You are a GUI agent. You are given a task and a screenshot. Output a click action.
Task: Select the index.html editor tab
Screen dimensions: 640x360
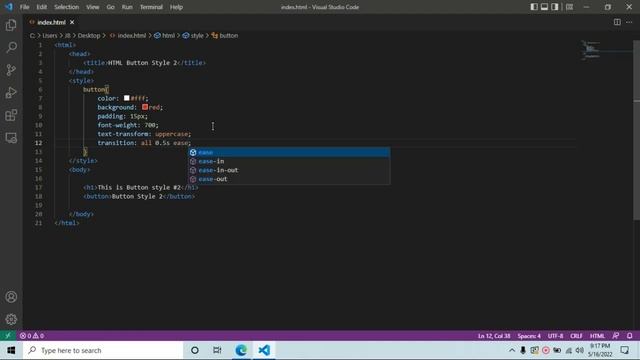point(51,22)
